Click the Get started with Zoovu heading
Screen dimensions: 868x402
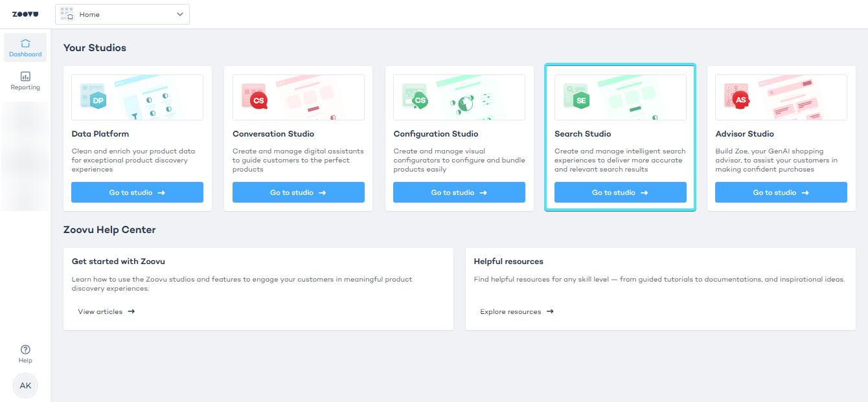119,262
